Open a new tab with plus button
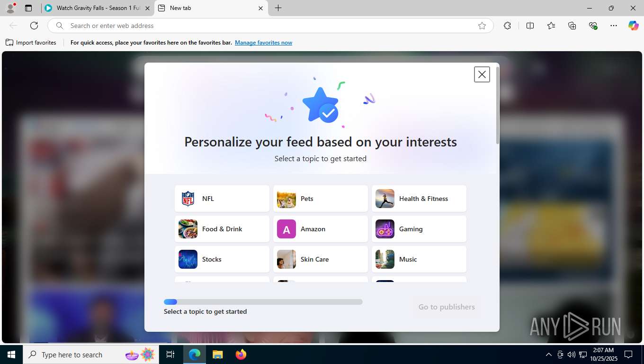Viewport: 644px width, 364px height. click(x=278, y=8)
